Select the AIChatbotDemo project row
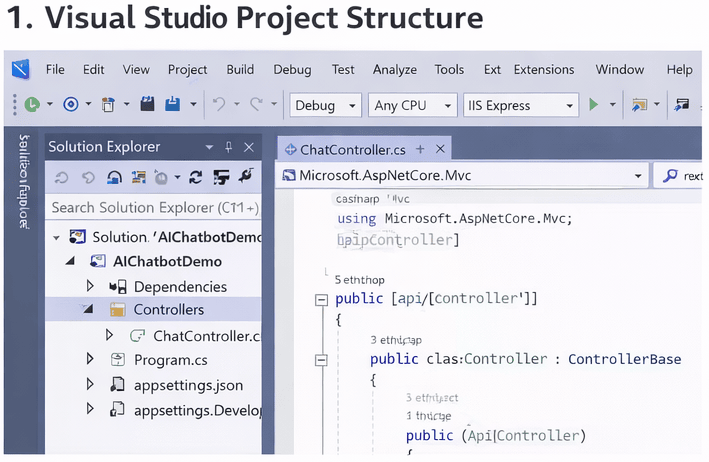Screen dimensions: 709x462 point(167,262)
